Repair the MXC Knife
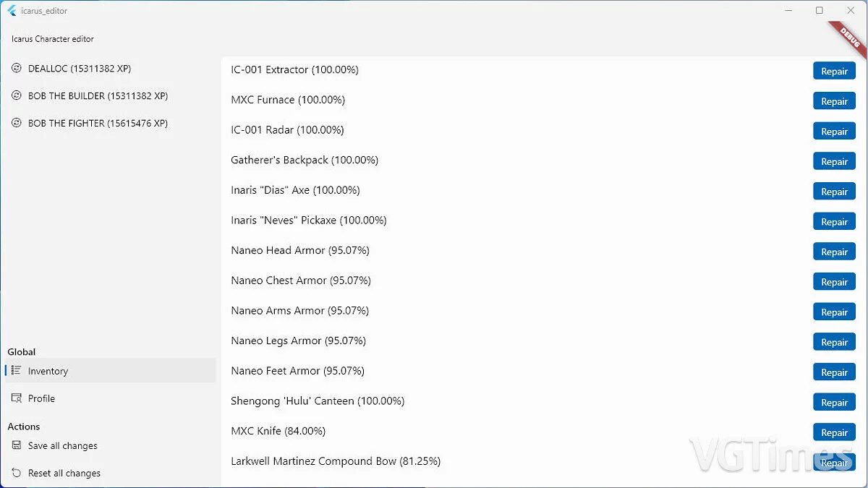Screen dimensions: 868x488 tap(834, 432)
